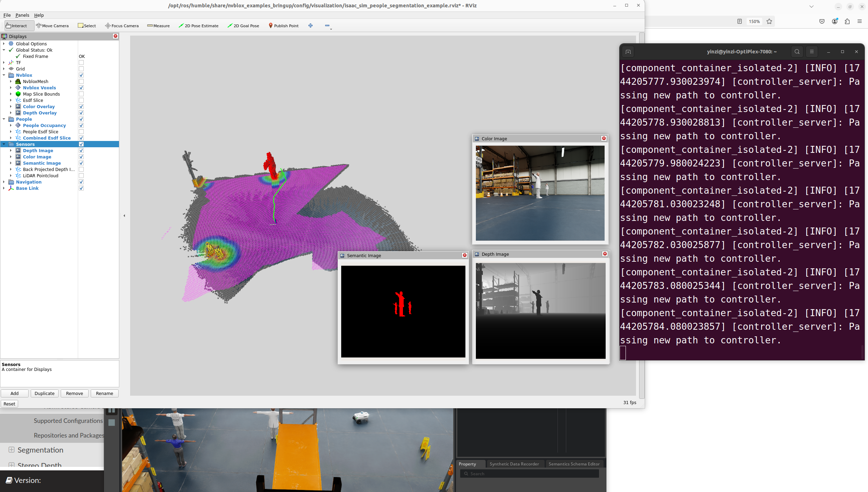Pick the Measure tool

[x=158, y=25]
